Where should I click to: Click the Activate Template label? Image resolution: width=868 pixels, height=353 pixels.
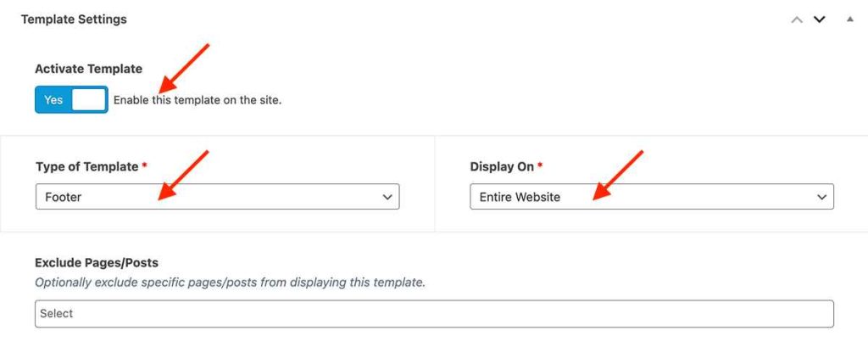coord(89,69)
